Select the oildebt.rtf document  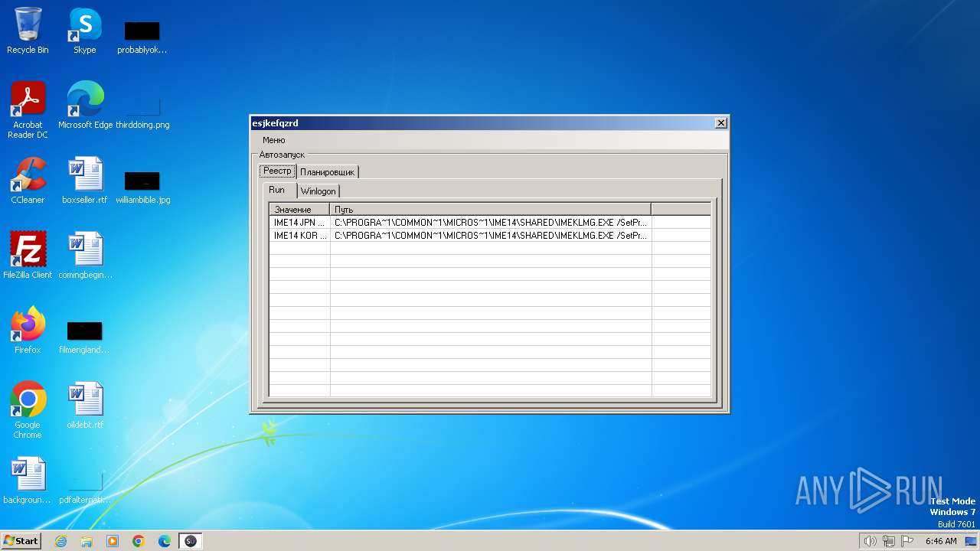(x=85, y=406)
